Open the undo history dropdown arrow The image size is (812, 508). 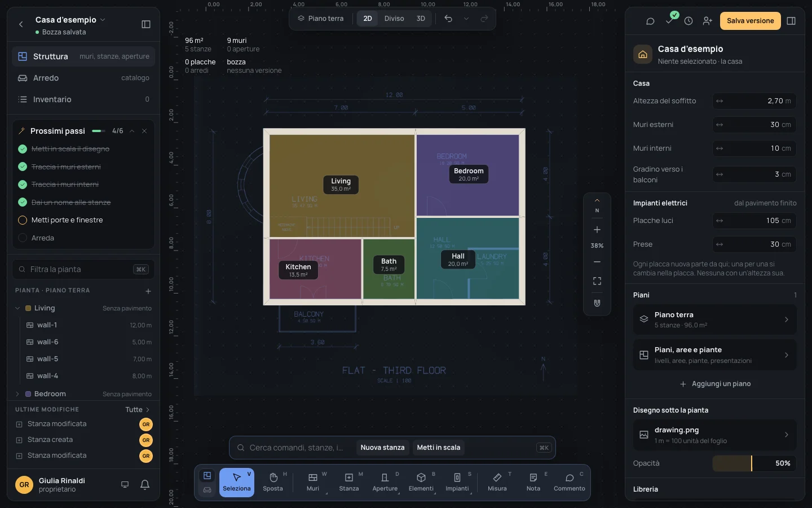(x=466, y=19)
